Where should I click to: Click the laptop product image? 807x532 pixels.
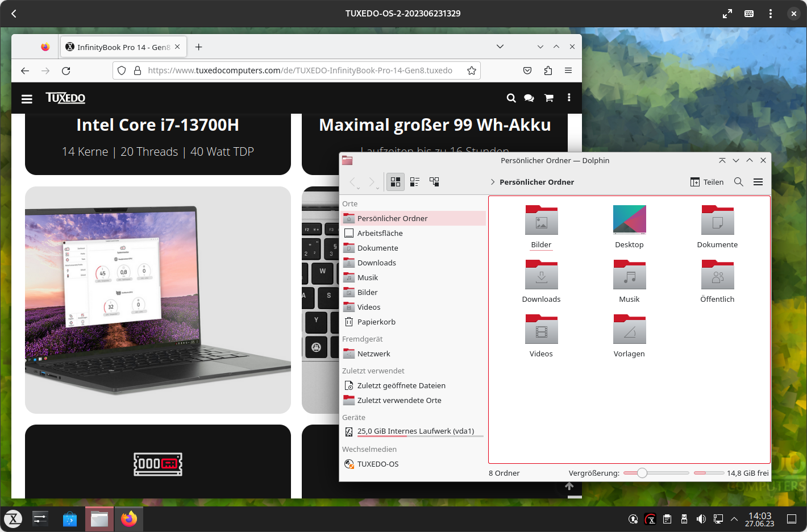click(158, 300)
